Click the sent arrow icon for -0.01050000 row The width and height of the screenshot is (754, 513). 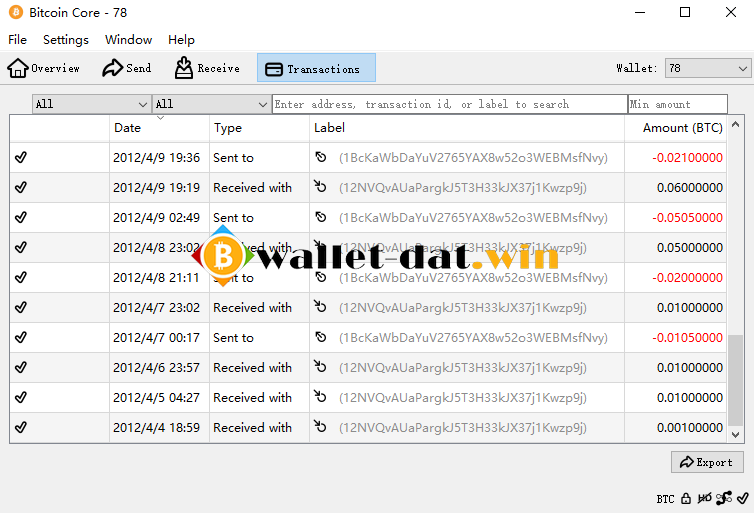coord(320,337)
